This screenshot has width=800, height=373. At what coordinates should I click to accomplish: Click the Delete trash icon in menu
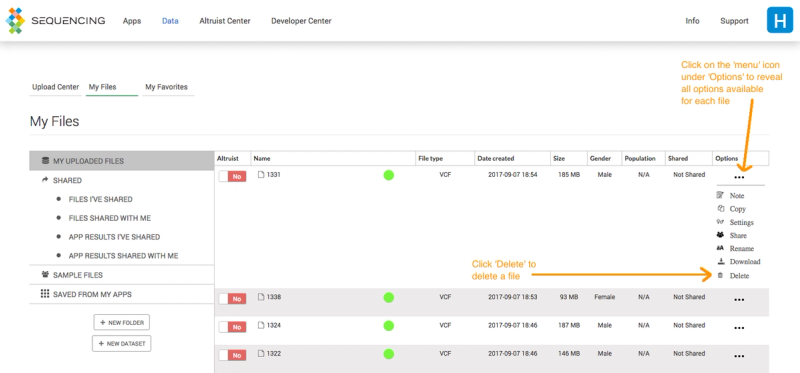[720, 275]
